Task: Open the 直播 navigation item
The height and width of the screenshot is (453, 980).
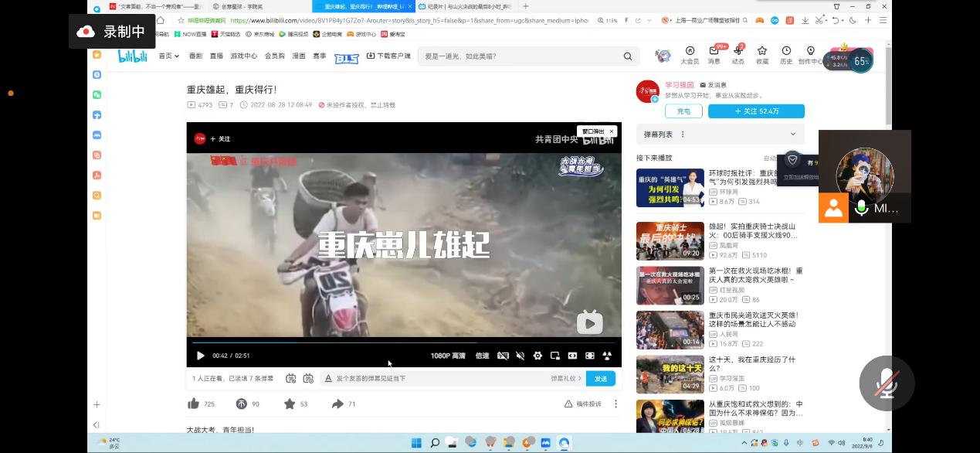Action: (216, 56)
